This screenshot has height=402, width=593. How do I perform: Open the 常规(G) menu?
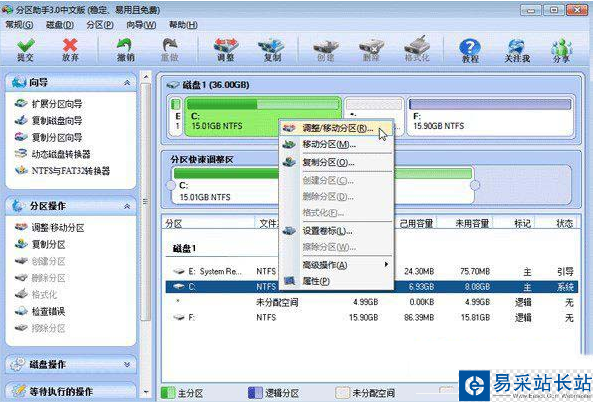point(19,25)
